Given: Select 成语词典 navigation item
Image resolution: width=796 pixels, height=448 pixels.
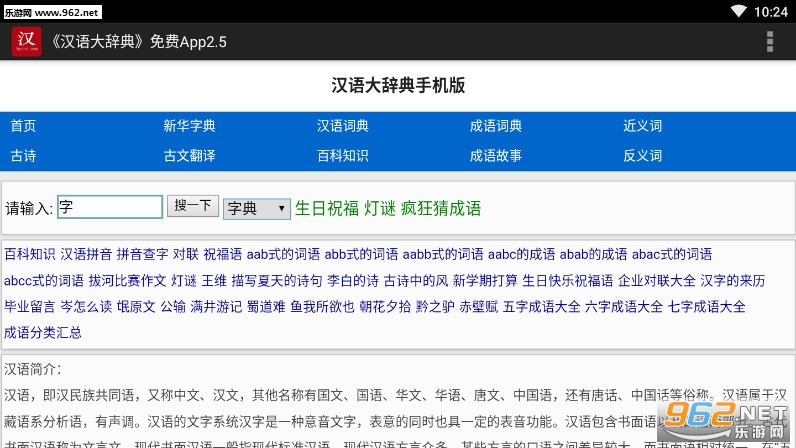Looking at the screenshot, I should click(x=495, y=126).
